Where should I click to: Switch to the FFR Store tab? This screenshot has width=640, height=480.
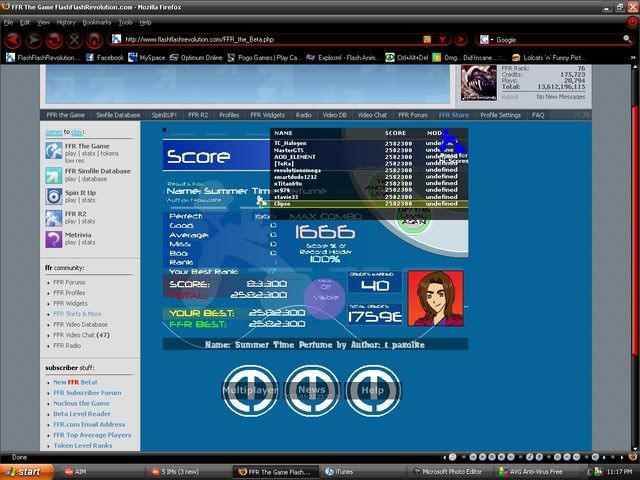point(453,115)
